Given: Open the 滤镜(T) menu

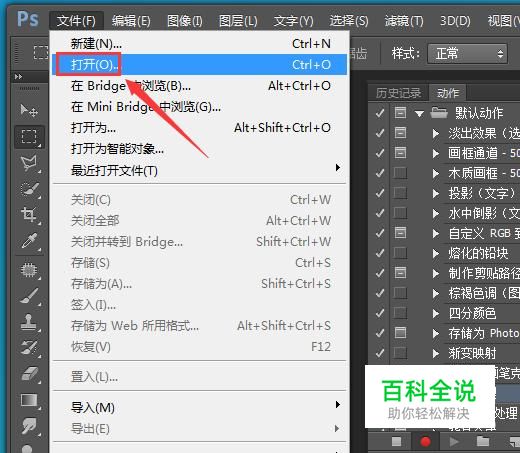Looking at the screenshot, I should coord(404,21).
